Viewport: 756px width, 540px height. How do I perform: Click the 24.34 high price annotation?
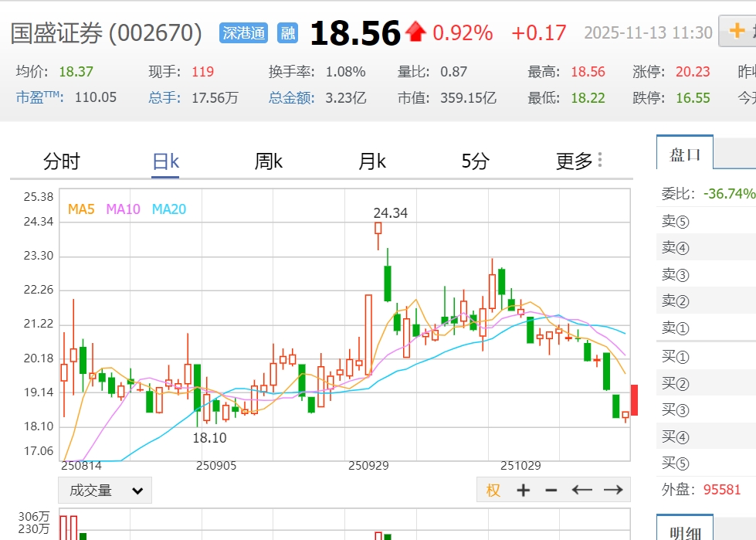pos(391,213)
